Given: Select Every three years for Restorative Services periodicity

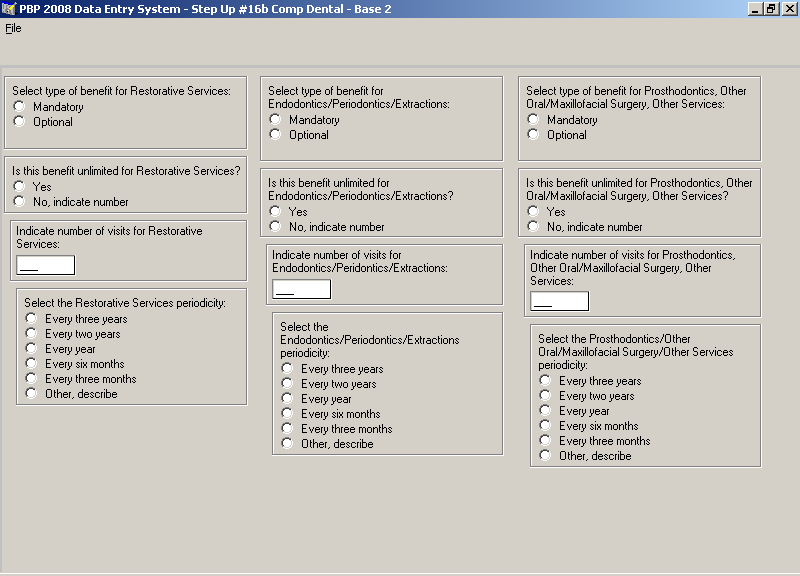Looking at the screenshot, I should (32, 318).
